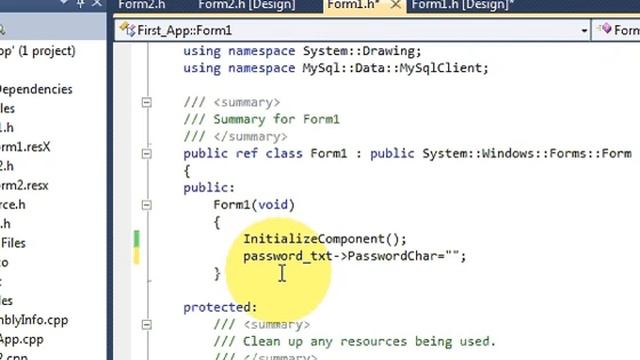Screen dimensions: 640x360
Task: Select the rm2.resx file in Solution Explorer
Action: coord(24,185)
